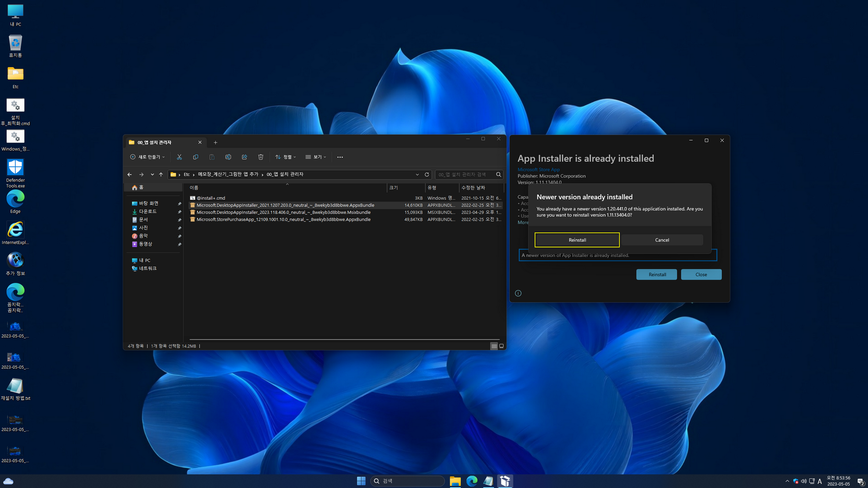The height and width of the screenshot is (488, 868).
Task: Click the magnifier search icon in Explorer
Action: [x=499, y=175]
